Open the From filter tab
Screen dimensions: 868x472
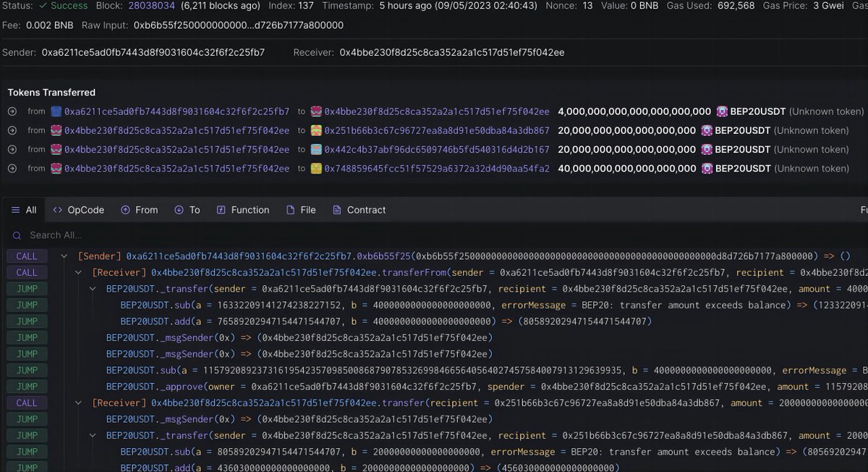click(139, 210)
